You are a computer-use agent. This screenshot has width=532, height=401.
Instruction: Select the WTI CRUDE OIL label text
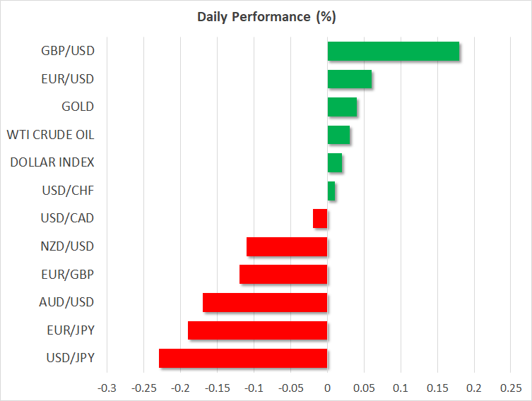(x=50, y=135)
